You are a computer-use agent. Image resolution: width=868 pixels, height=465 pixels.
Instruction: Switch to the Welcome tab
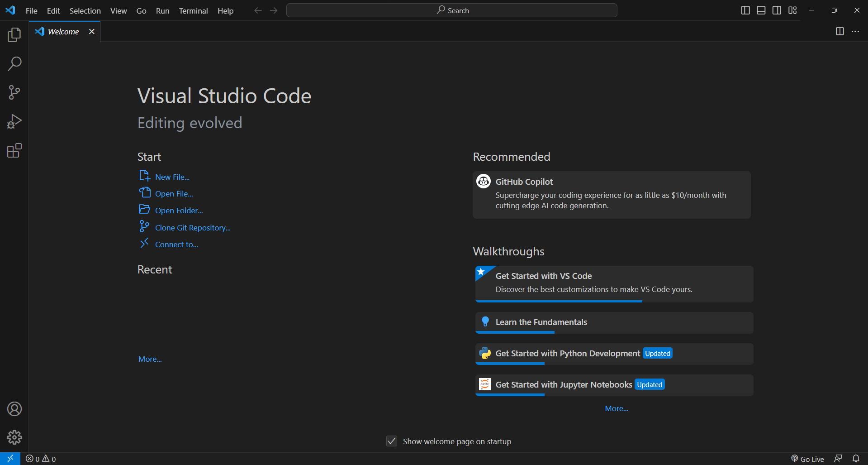[62, 31]
